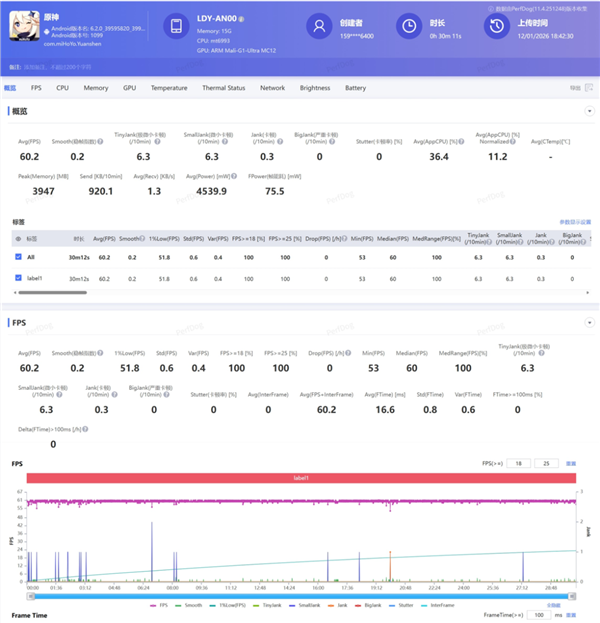600x623 pixels.
Task: Click the info icon next to LDY-AN00
Action: pos(241,19)
